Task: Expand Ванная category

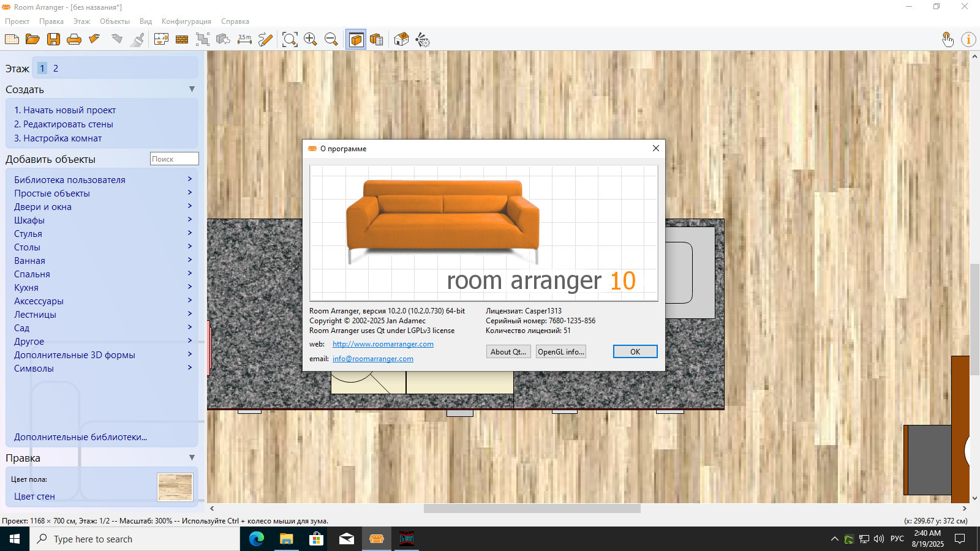Action: [x=103, y=260]
